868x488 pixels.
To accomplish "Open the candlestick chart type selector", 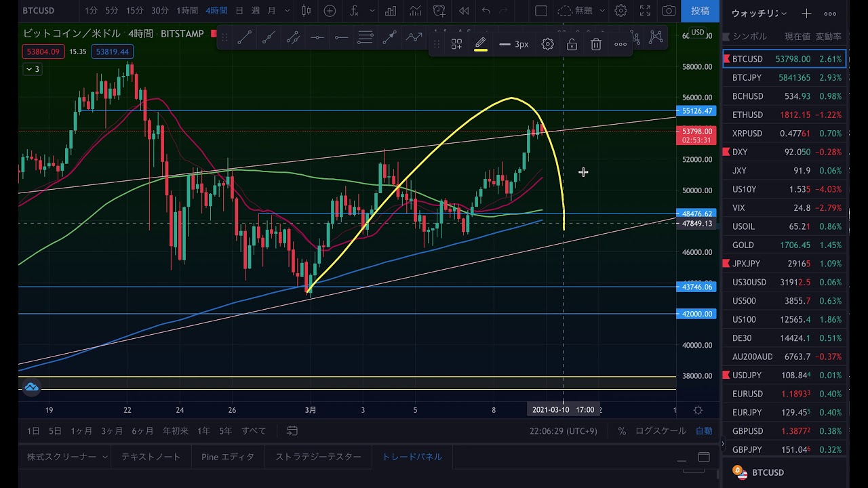I will 306,11.
